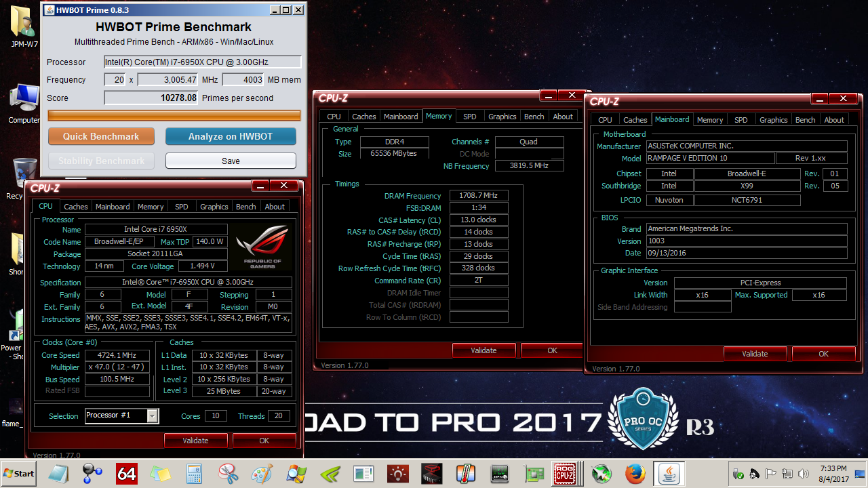Open SPD tab in the Mainboard window
Screen dimensions: 868x488
[741, 120]
